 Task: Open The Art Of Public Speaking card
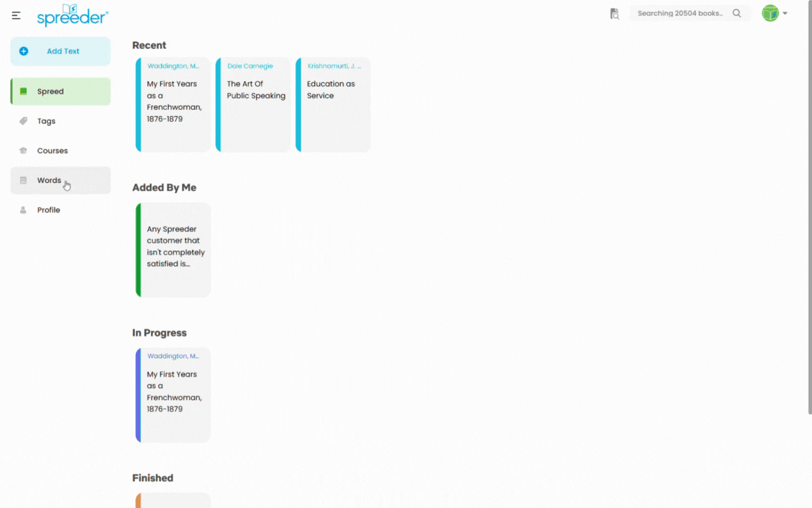253,105
